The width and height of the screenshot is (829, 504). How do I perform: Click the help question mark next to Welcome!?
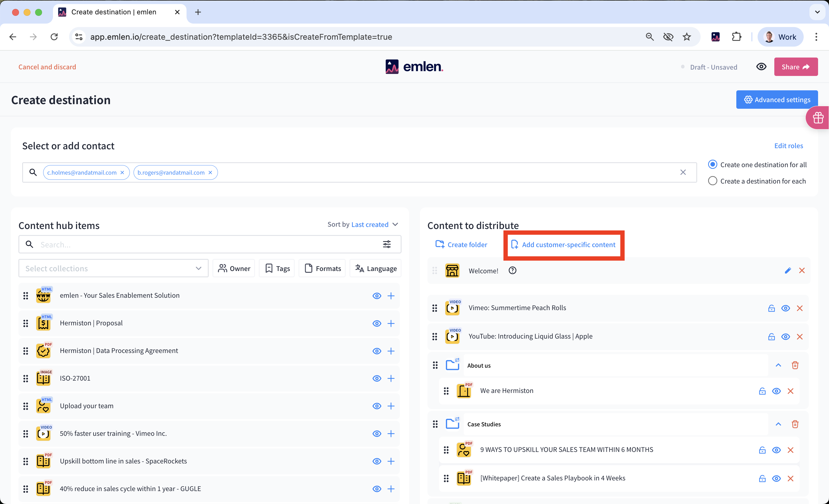click(512, 271)
